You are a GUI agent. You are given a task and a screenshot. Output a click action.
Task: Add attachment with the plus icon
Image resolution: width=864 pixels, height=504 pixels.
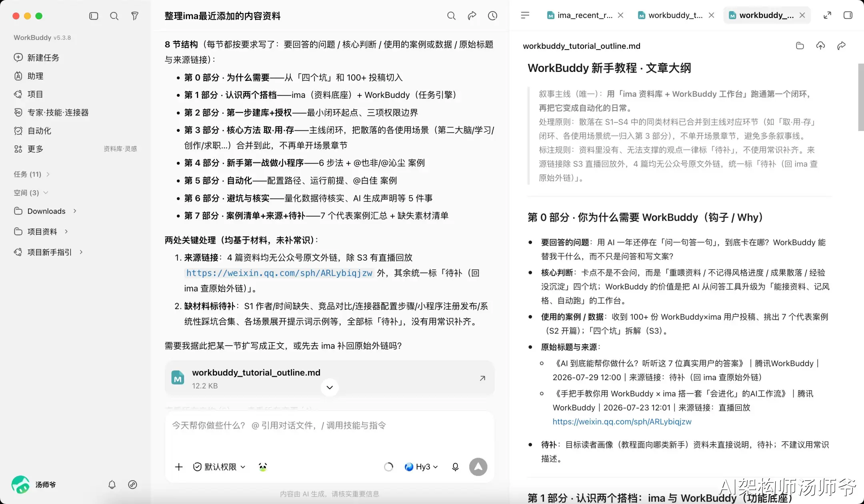coord(179,467)
